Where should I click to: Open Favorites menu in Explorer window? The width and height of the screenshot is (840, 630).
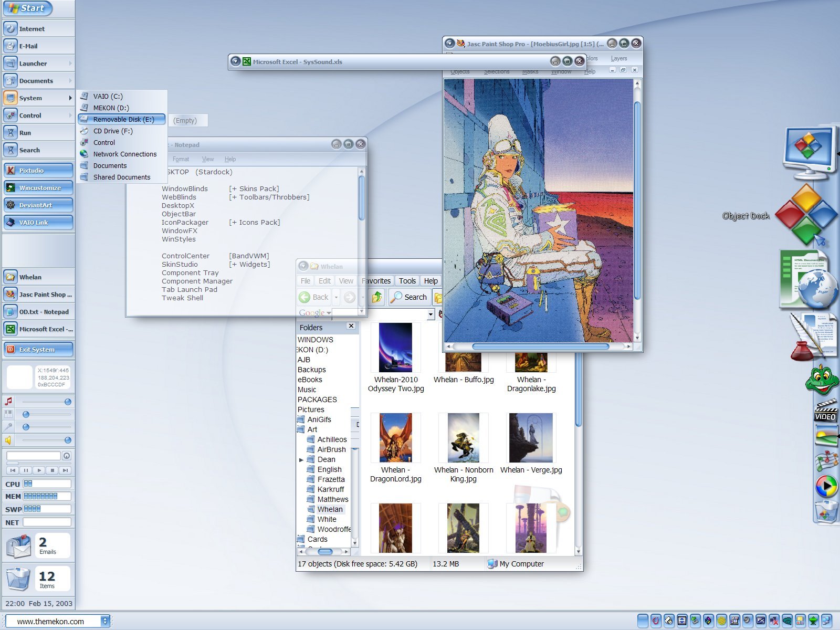[376, 281]
